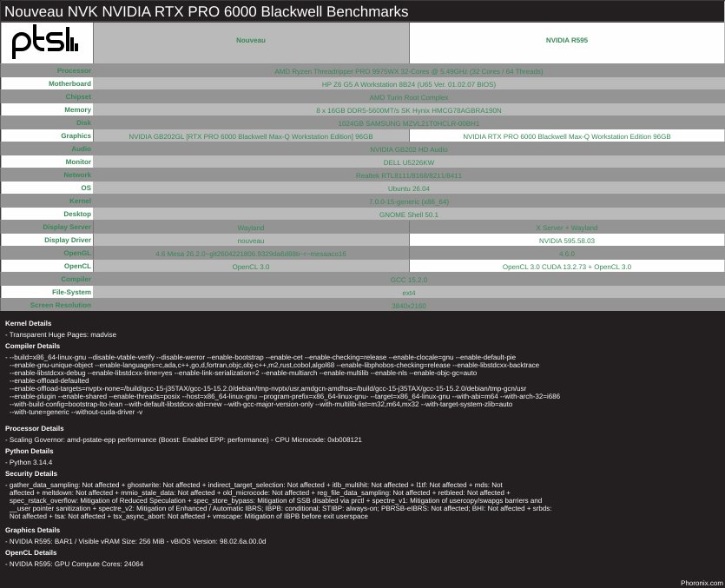Click the 1024GB SAMSUNG disk value
The image size is (725, 588).
409,123
